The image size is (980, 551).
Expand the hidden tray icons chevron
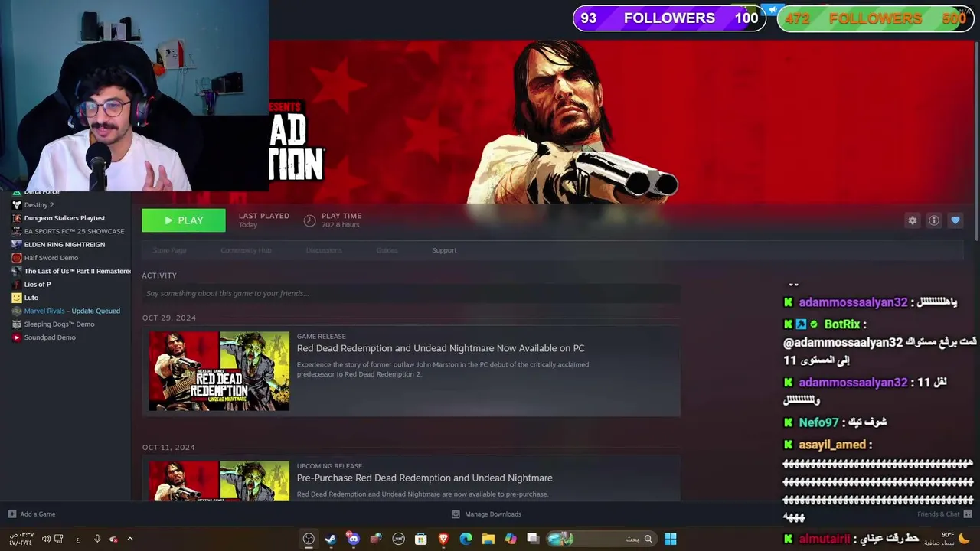[x=129, y=539]
